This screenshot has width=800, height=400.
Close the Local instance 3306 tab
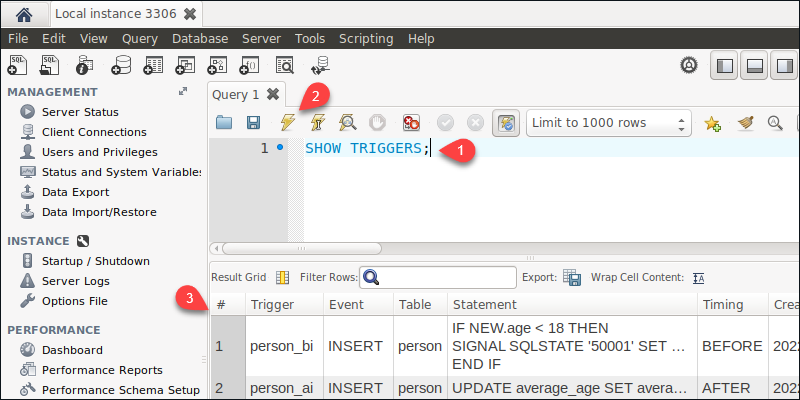point(190,14)
